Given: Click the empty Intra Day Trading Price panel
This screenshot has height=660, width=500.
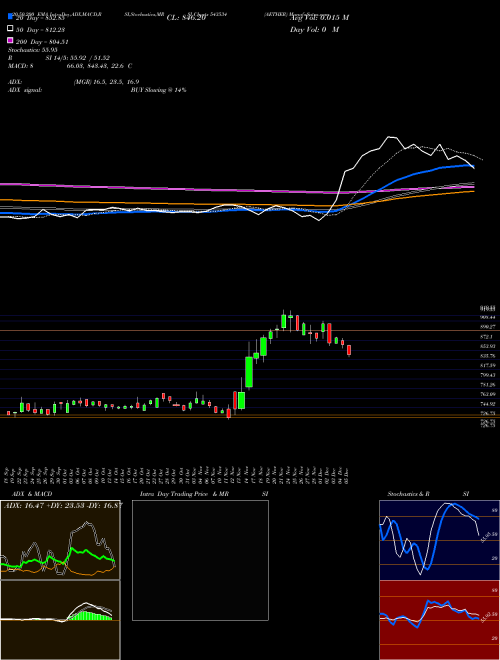Looking at the screenshot, I should [200, 560].
